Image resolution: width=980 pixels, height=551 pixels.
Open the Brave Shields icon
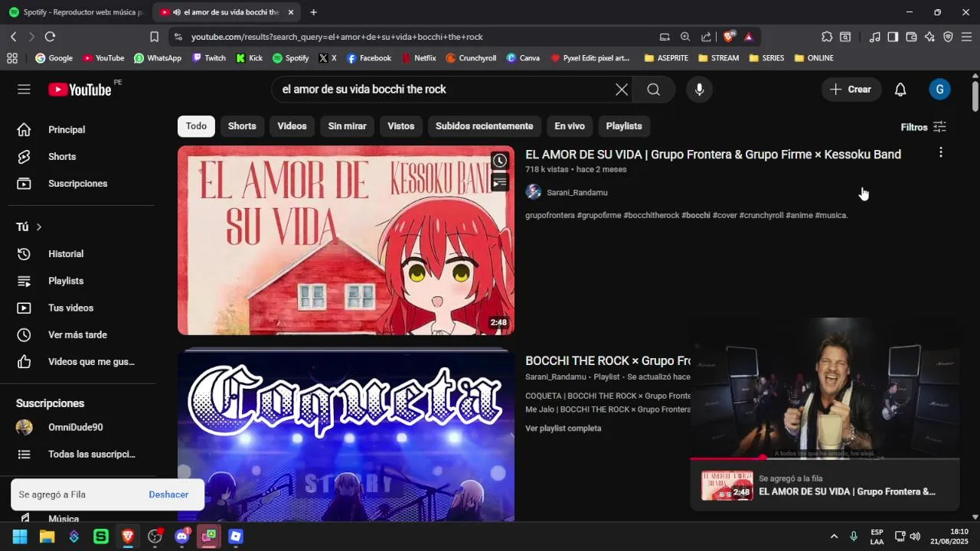coord(729,36)
